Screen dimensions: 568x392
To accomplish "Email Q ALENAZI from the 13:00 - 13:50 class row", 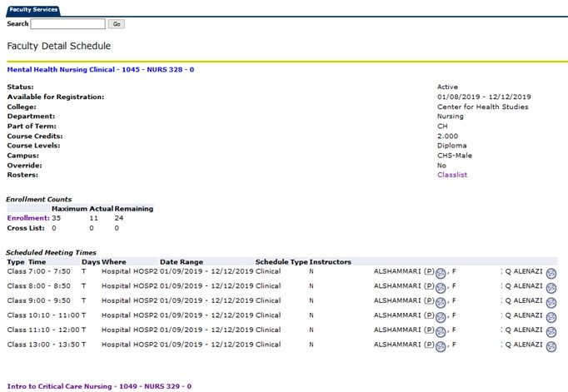I will 551,347.
